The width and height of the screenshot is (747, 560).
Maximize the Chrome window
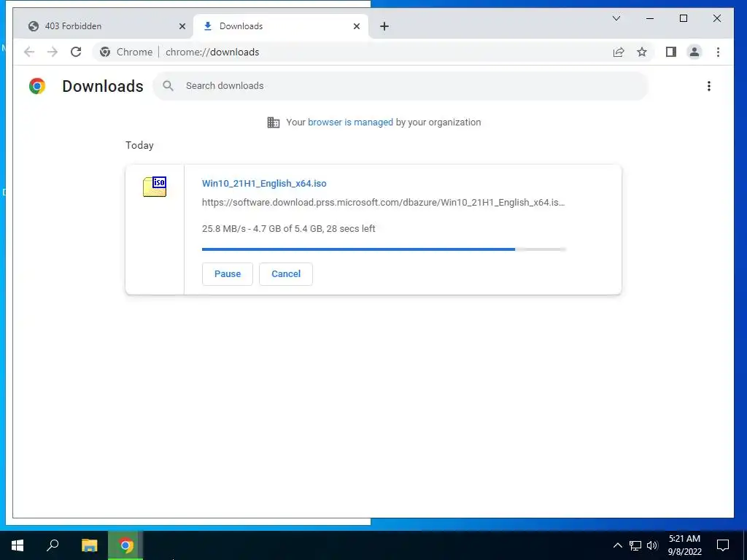pyautogui.click(x=683, y=18)
